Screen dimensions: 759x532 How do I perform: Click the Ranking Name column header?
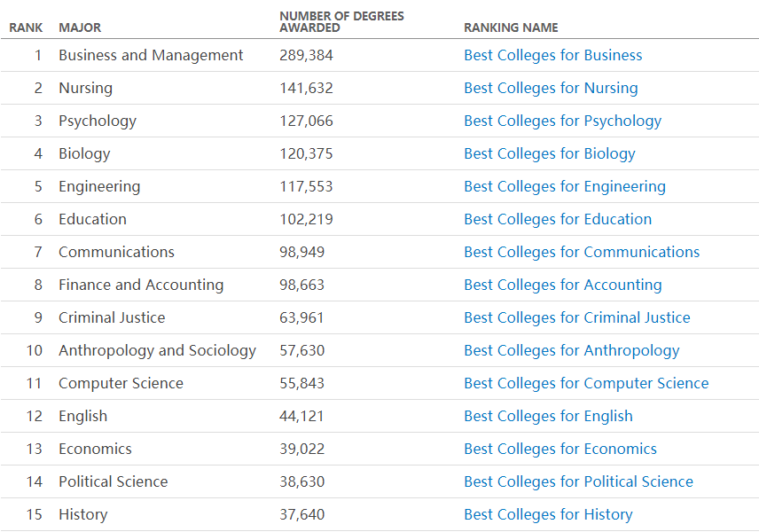pyautogui.click(x=511, y=27)
